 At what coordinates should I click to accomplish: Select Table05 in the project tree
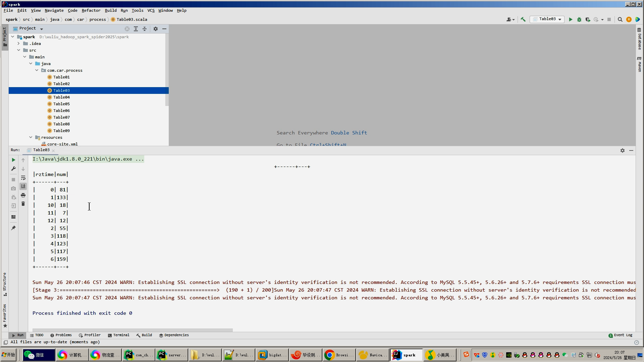(x=61, y=104)
